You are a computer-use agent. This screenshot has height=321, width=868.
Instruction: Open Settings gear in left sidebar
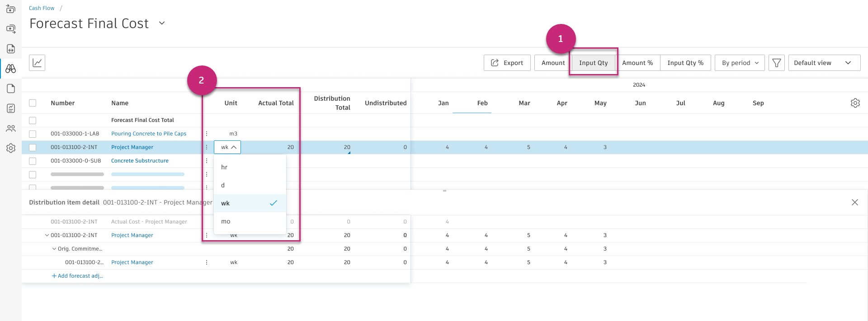tap(11, 148)
